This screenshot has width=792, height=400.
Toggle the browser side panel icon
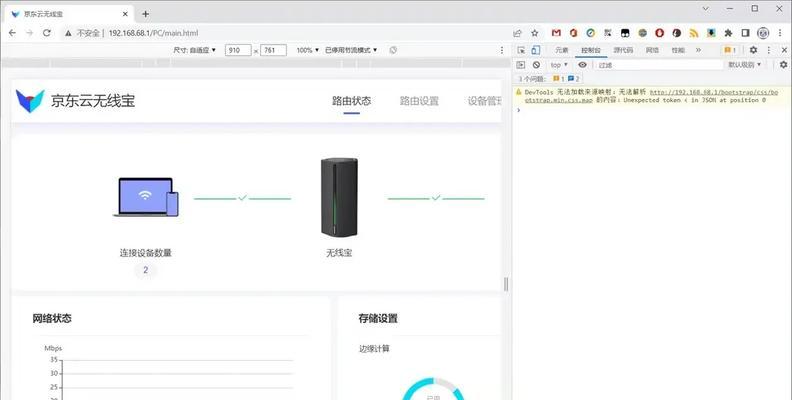pyautogui.click(x=745, y=33)
